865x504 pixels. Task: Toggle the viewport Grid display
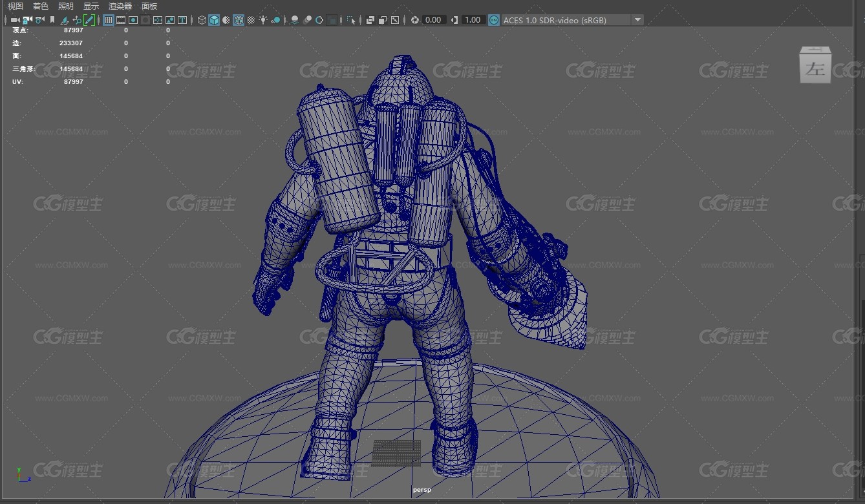[109, 20]
